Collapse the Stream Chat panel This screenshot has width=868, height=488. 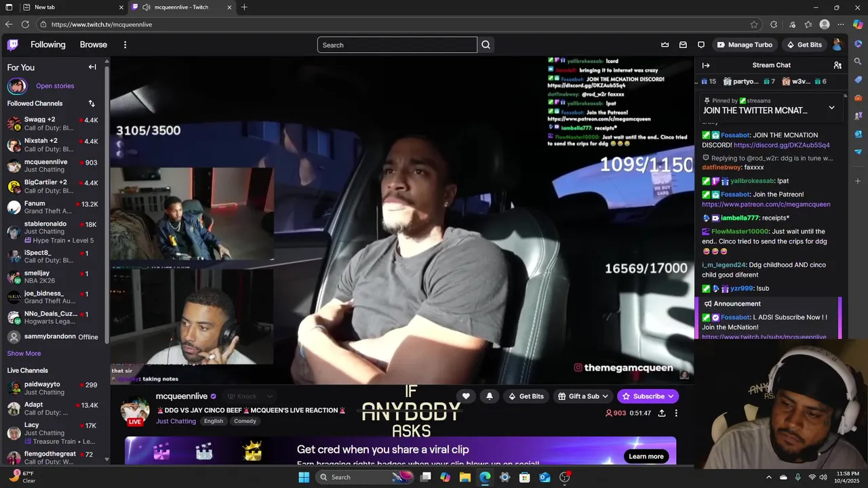point(706,65)
